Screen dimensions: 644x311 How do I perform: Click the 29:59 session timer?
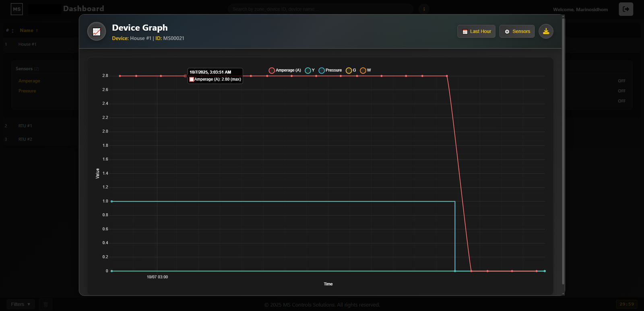tap(627, 304)
